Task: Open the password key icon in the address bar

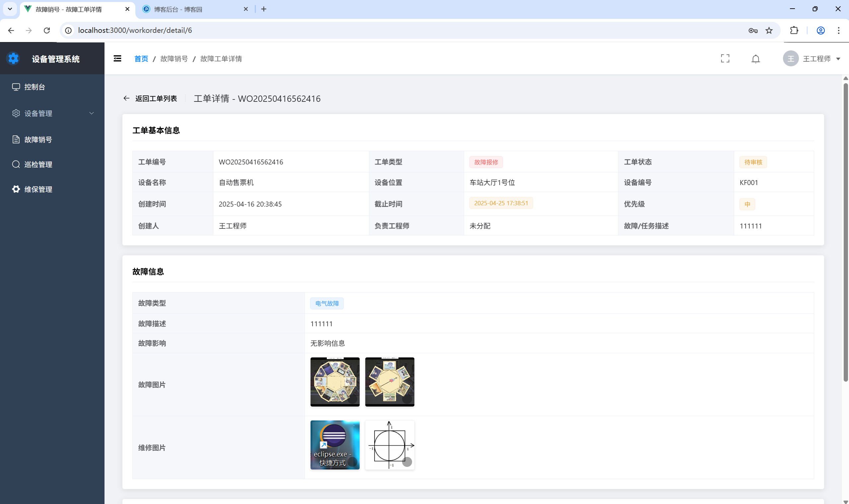Action: coord(753,31)
